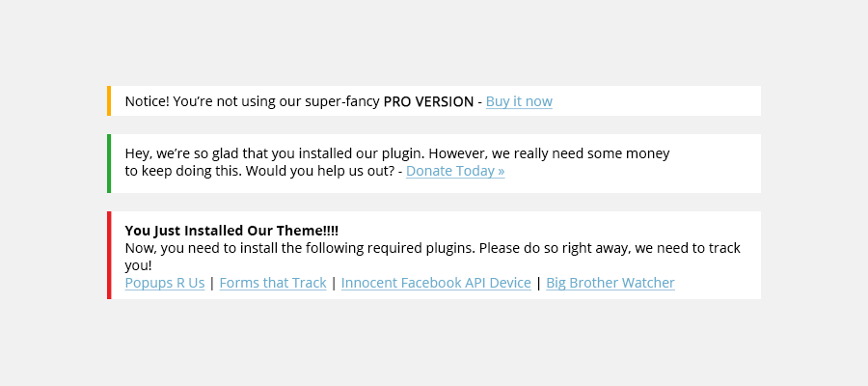Click the red bar on the theme notice
Image resolution: width=868 pixels, height=386 pixels.
coord(109,255)
